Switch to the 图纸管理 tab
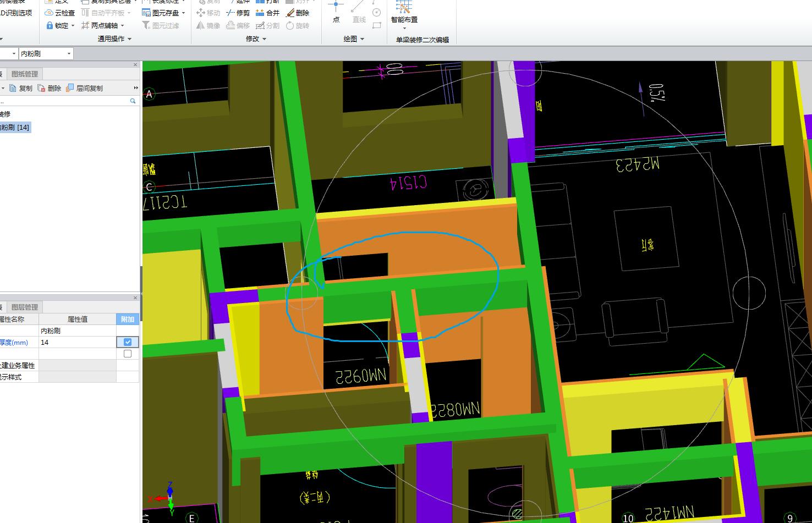The width and height of the screenshot is (812, 523). tap(24, 74)
